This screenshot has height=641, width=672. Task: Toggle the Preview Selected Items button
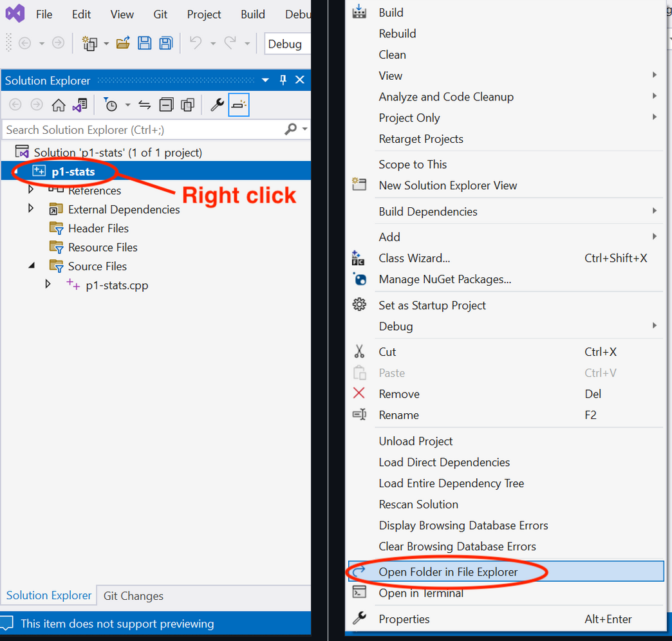[239, 104]
